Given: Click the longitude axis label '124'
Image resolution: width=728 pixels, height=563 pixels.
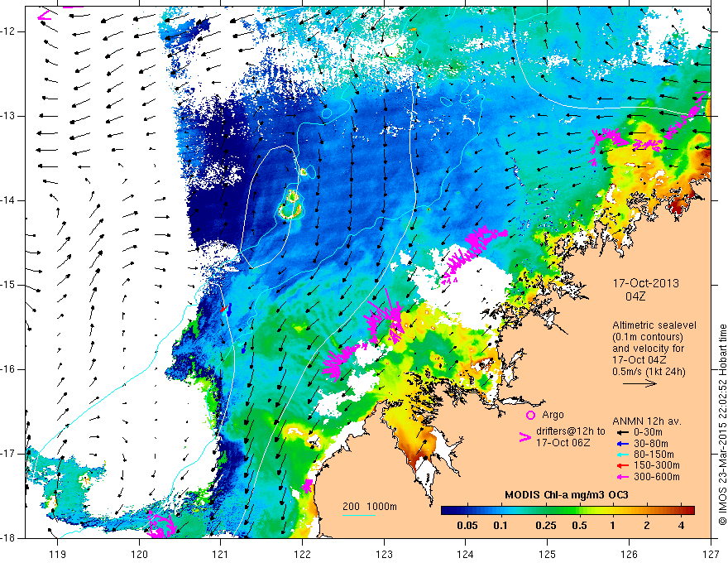Looking at the screenshot, I should (x=466, y=554).
